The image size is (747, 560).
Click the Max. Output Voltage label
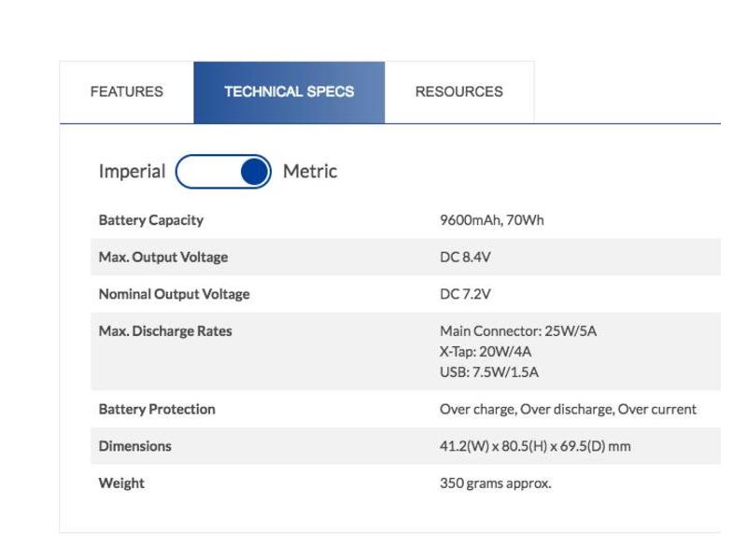(162, 258)
